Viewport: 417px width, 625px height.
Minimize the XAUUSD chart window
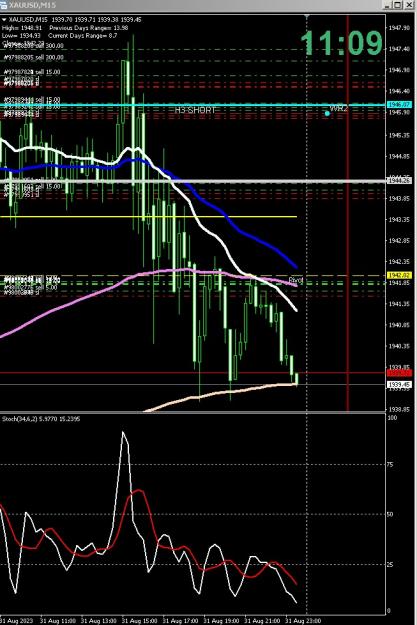tap(388, 5)
